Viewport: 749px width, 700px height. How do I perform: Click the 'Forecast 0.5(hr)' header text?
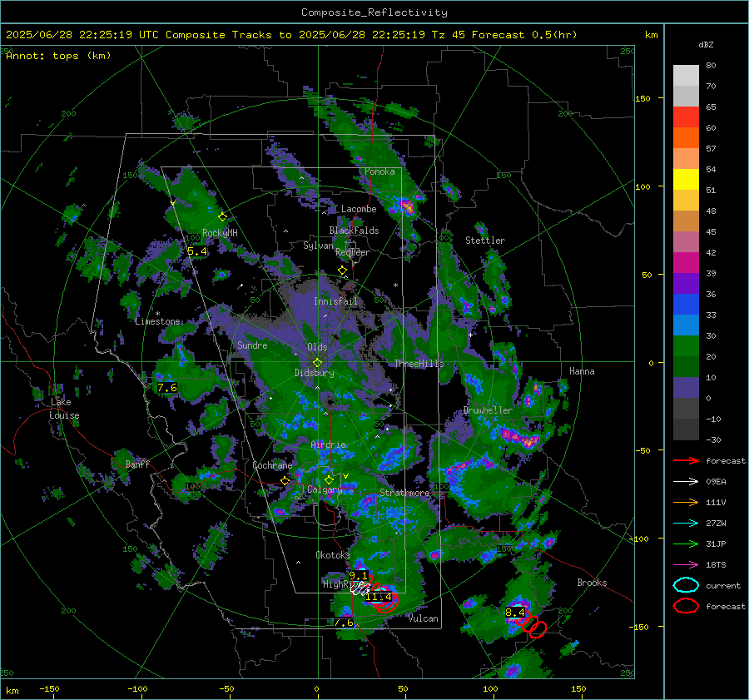[x=524, y=35]
